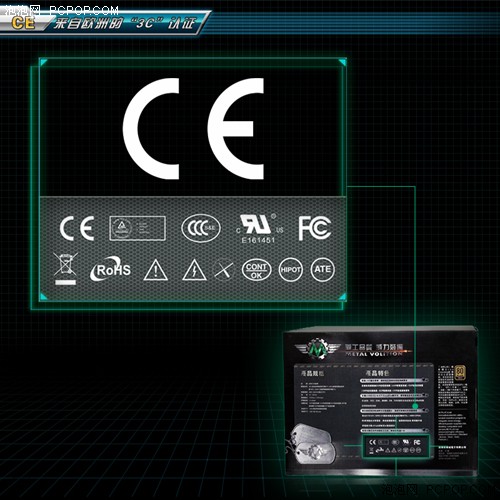Select the HIPOT circle stamp
500x500 pixels.
291,270
